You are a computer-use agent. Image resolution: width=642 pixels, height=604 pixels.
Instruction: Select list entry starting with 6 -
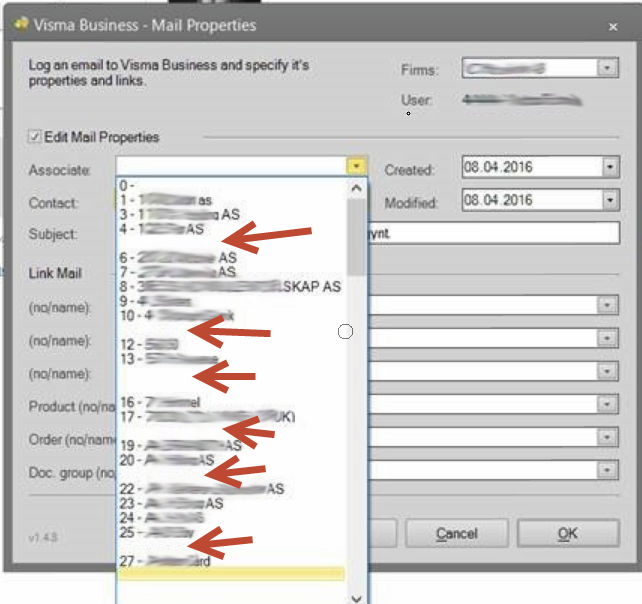(x=232, y=258)
